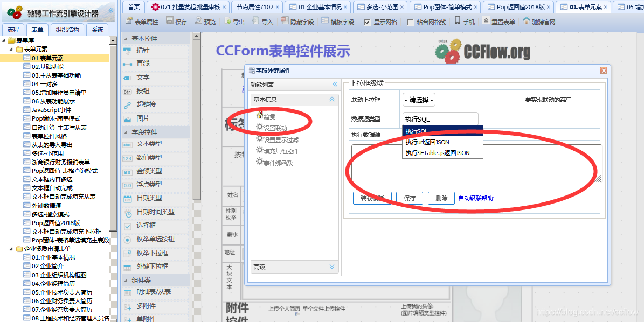Add a 日期类型 date field

click(x=149, y=198)
